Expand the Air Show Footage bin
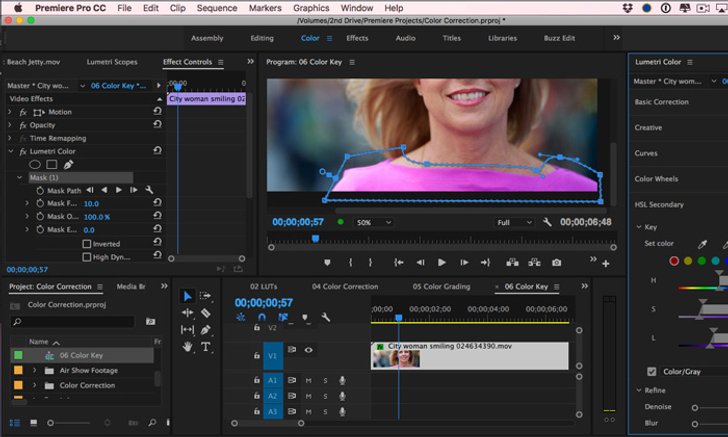This screenshot has width=728, height=437. tap(34, 371)
